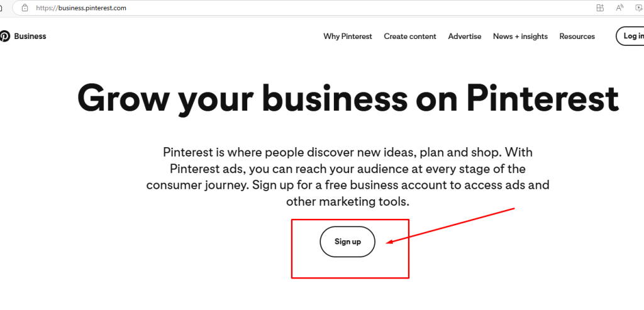Click the red annotation arrow
Viewport: 644px width, 310px height.
click(453, 224)
